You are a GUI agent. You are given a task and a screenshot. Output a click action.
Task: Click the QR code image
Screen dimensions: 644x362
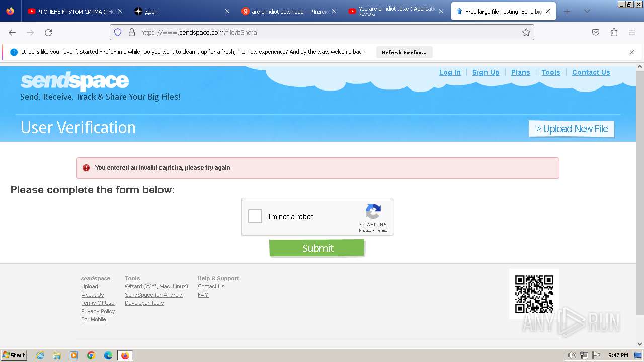(x=534, y=294)
